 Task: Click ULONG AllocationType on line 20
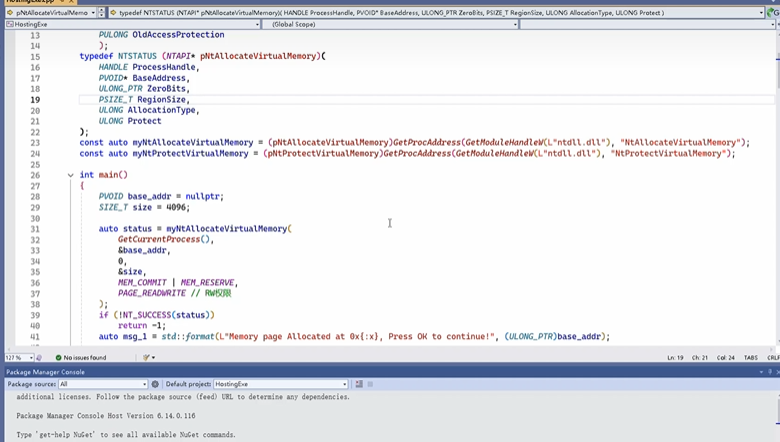pyautogui.click(x=147, y=110)
